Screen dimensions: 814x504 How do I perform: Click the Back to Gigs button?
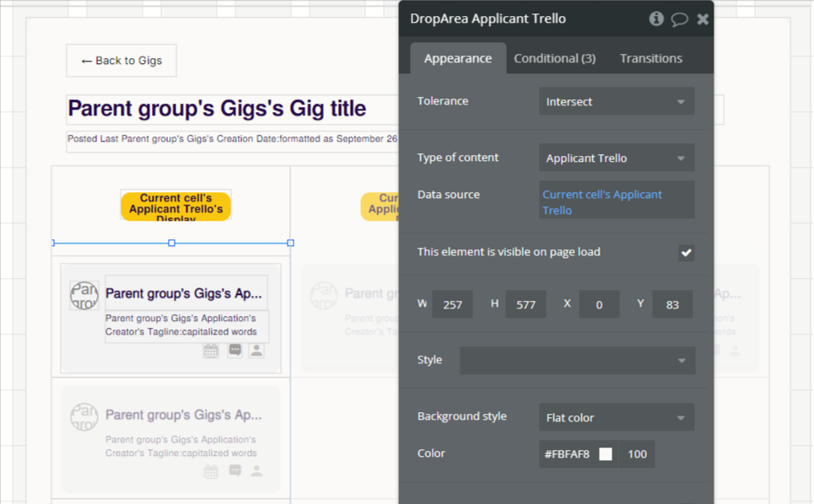[x=121, y=61]
